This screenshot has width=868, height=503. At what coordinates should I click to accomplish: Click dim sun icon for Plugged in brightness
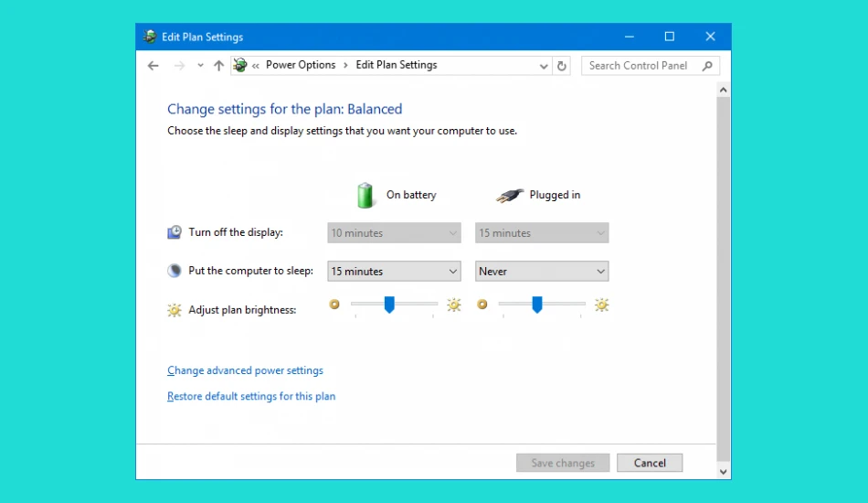(x=482, y=305)
